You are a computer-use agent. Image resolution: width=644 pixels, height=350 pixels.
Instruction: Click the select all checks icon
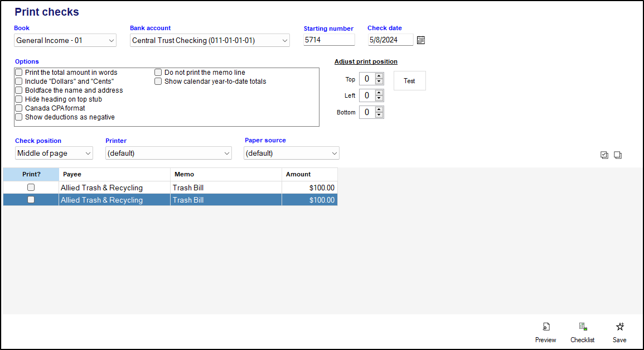[604, 155]
